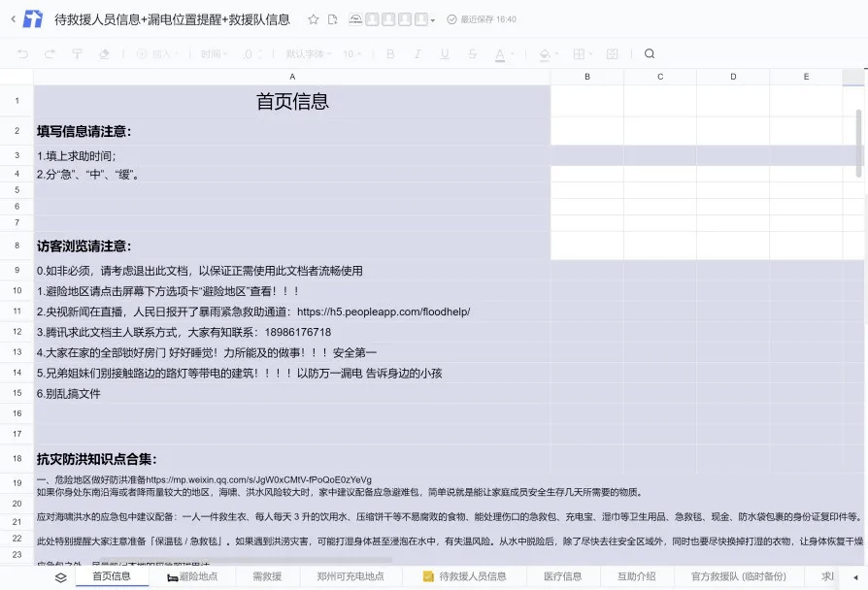
Task: Click the horizontal scrollbar thumb
Action: 247,561
